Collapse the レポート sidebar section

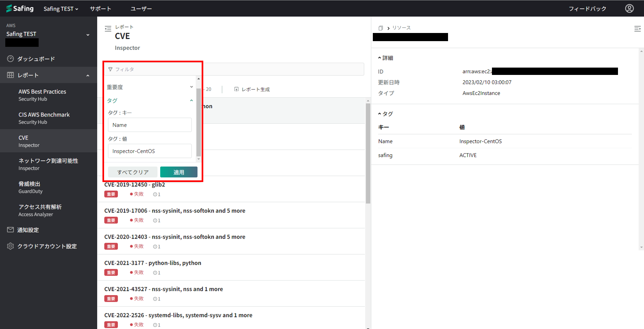click(87, 75)
